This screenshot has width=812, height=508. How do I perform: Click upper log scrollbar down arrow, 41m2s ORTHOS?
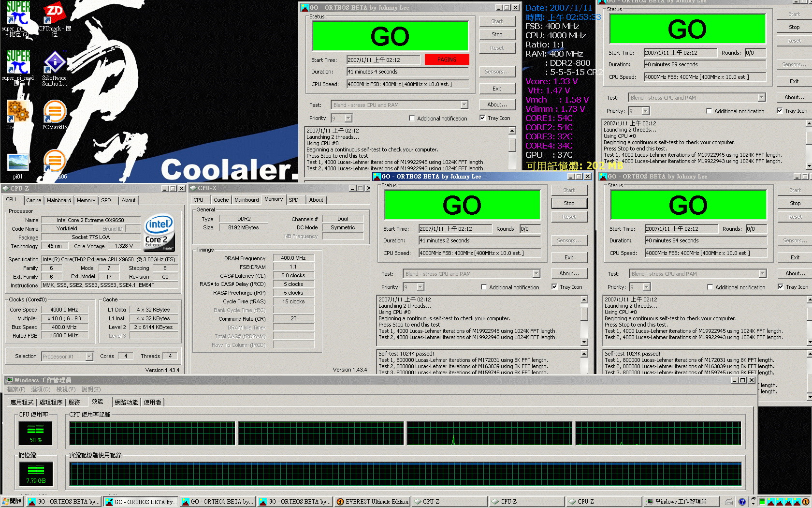click(x=584, y=342)
